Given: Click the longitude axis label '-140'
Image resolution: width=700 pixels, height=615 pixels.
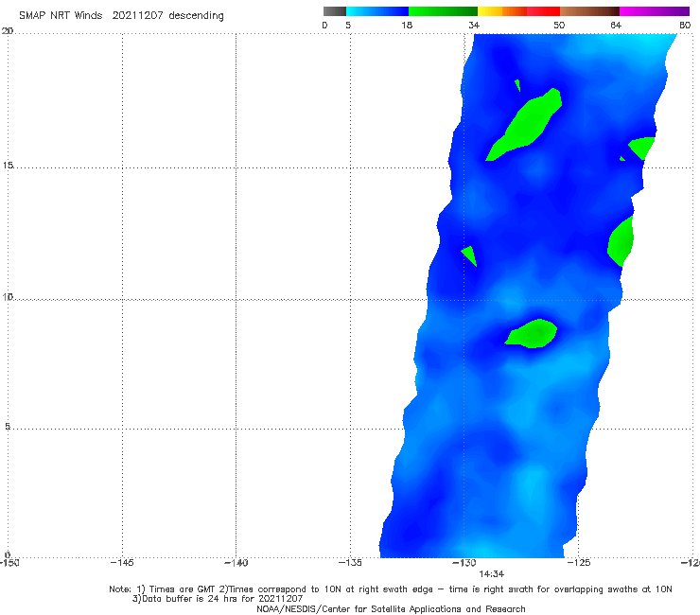Looking at the screenshot, I should 236,563.
